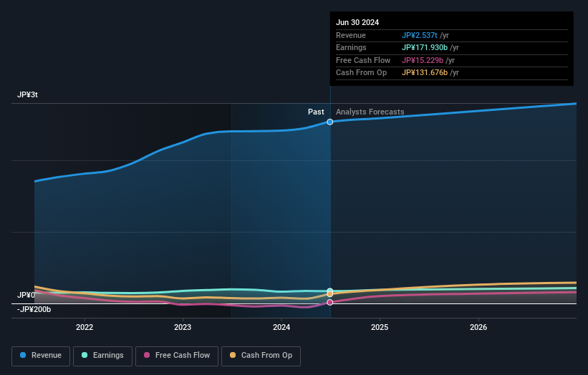The height and width of the screenshot is (375, 588).
Task: Click the Cash From Op label in tooltip
Action: coord(361,73)
